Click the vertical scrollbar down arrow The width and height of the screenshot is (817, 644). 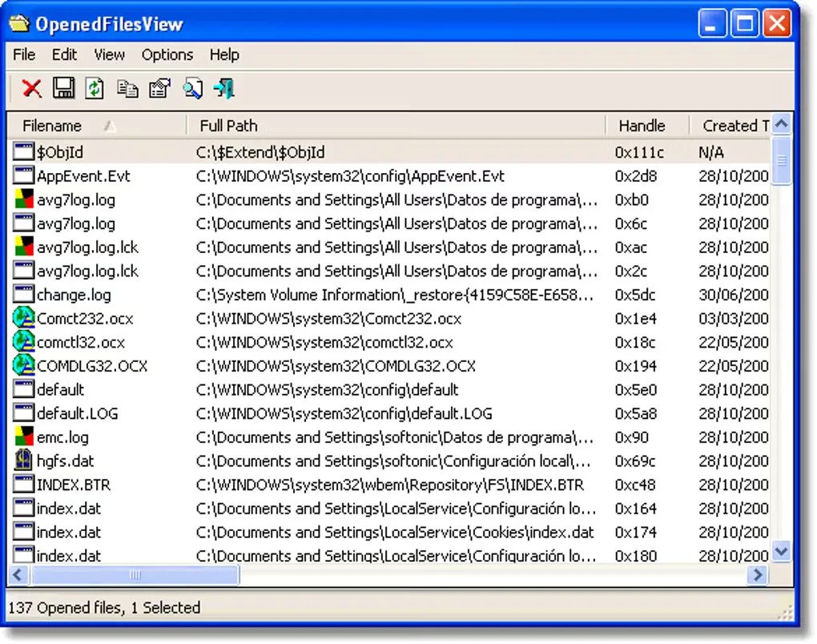tap(782, 551)
